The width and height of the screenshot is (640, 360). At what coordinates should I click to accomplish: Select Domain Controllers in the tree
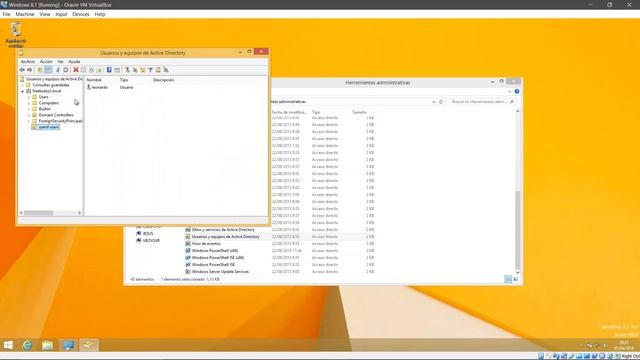point(56,115)
